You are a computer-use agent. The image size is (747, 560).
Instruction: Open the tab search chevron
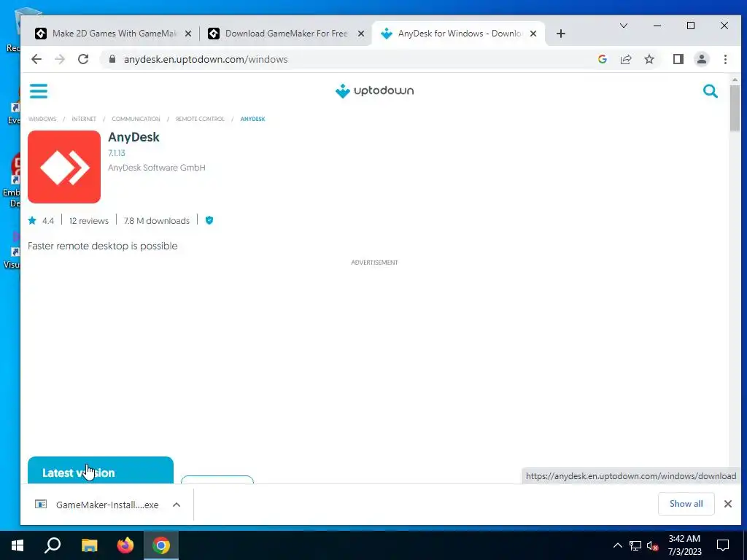(x=623, y=26)
